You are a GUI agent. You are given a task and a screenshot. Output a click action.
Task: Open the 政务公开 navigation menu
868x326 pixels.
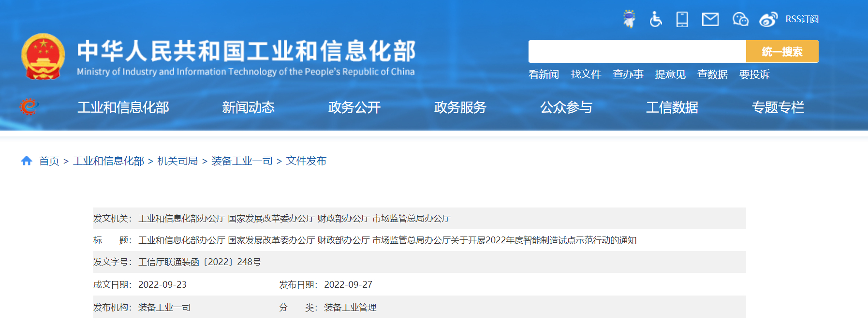pos(354,107)
